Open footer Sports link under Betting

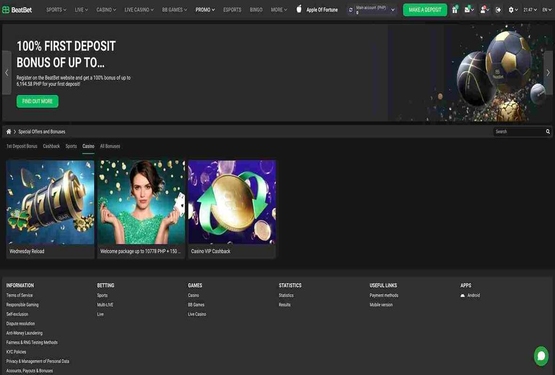[102, 295]
